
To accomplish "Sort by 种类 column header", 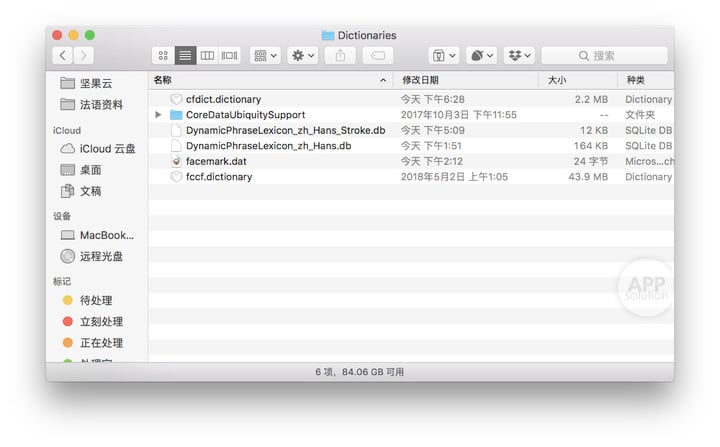I will [646, 80].
